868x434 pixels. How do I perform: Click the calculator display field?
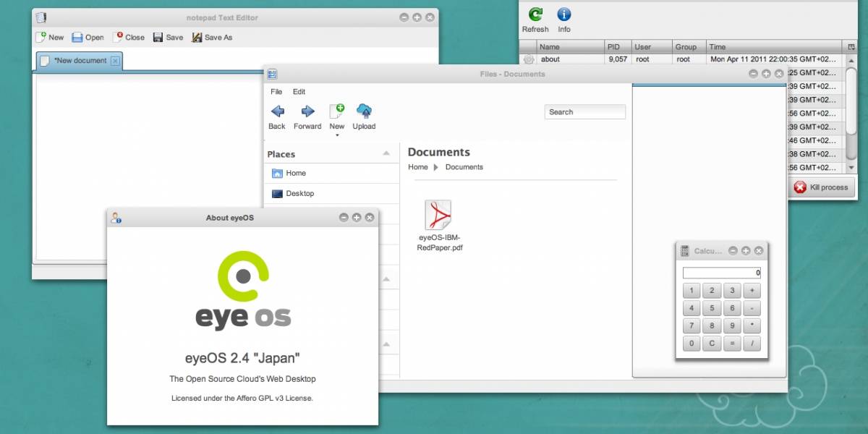[722, 273]
